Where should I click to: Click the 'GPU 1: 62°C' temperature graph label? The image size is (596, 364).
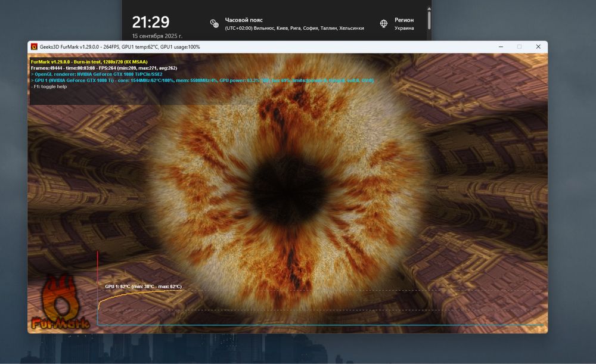pyautogui.click(x=143, y=287)
